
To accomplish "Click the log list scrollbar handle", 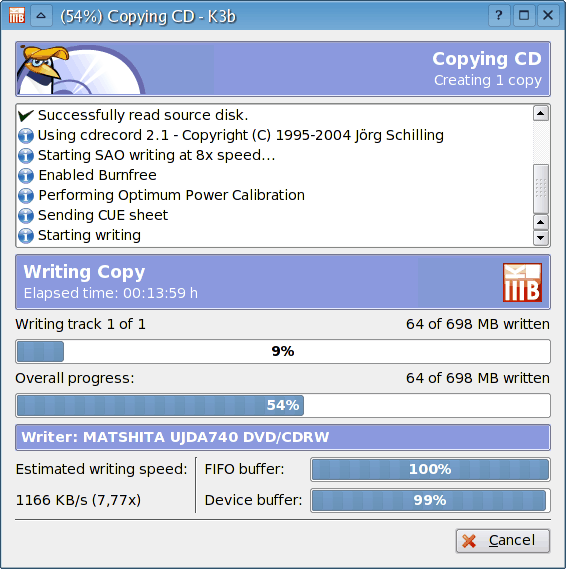I will 541,189.
